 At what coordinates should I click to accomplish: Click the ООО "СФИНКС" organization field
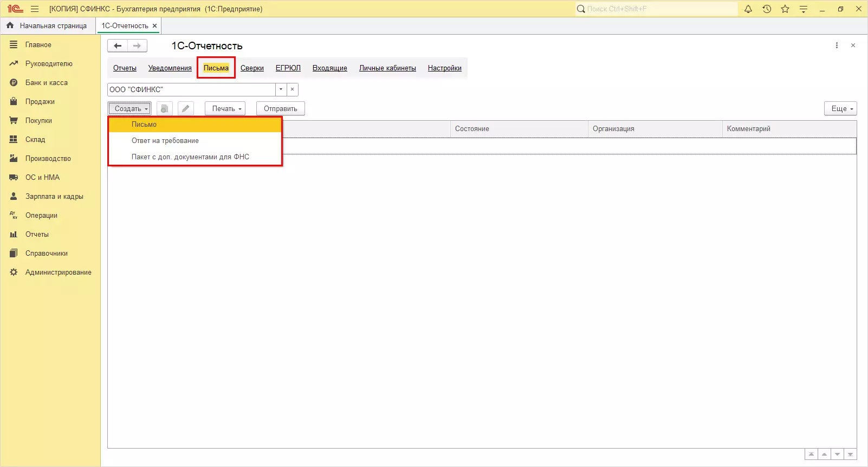point(192,89)
